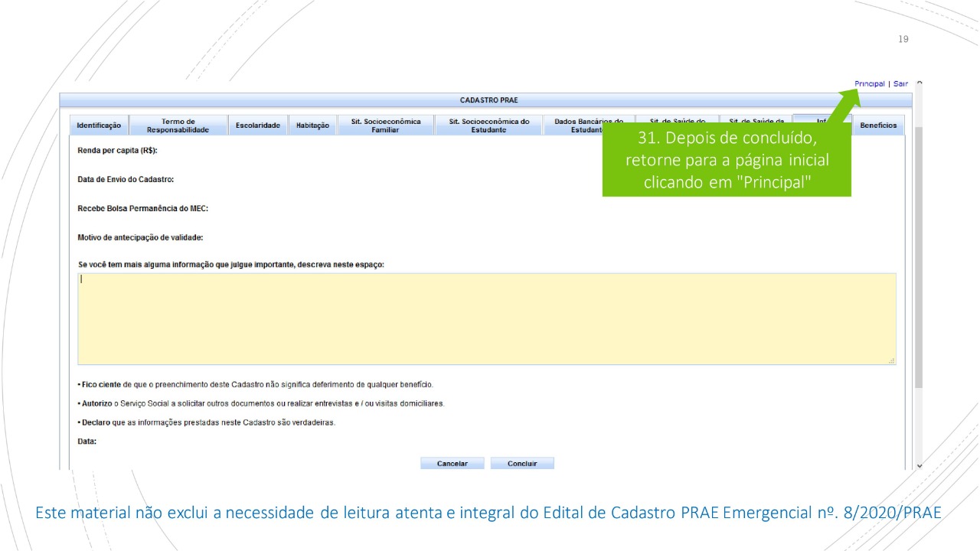This screenshot has height=551, width=980.
Task: Click the Concluir button
Action: click(522, 463)
